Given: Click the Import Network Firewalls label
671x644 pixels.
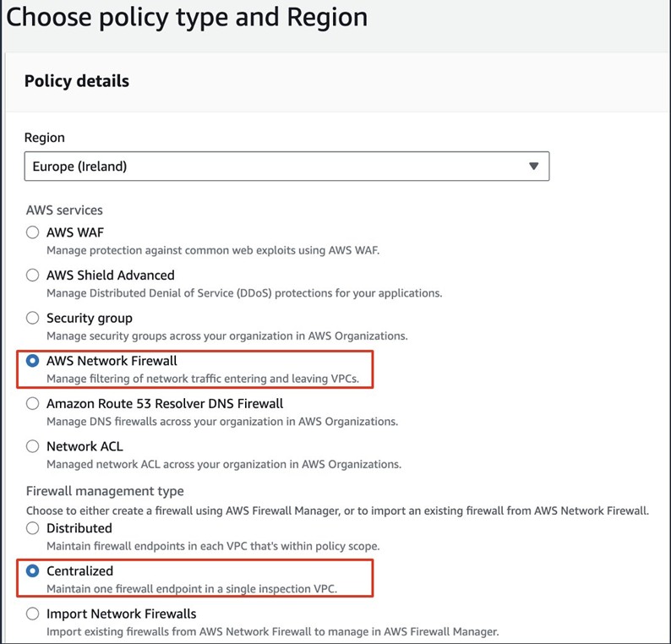Looking at the screenshot, I should point(121,614).
